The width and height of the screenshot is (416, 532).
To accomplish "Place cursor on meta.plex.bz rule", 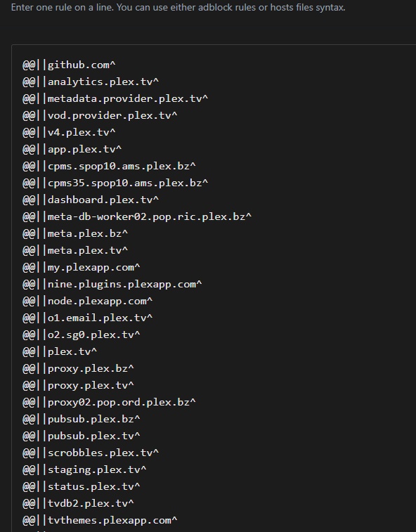I will click(75, 234).
